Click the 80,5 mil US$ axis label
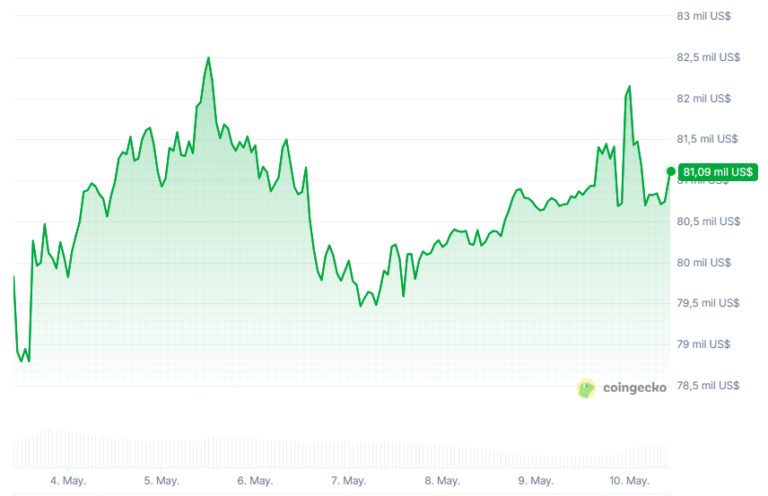Image resolution: width=768 pixels, height=496 pixels. [708, 221]
